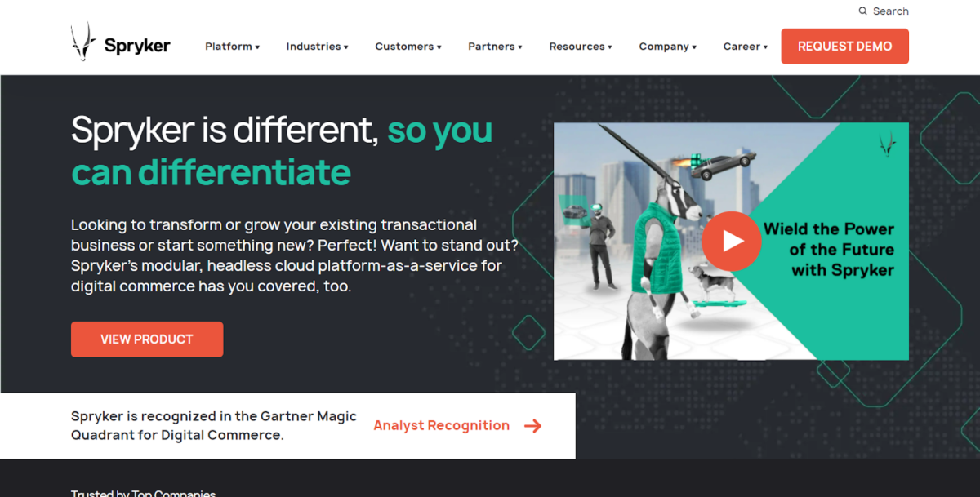Click the Analyst Recognition arrow icon
This screenshot has height=497, width=980.
[532, 425]
